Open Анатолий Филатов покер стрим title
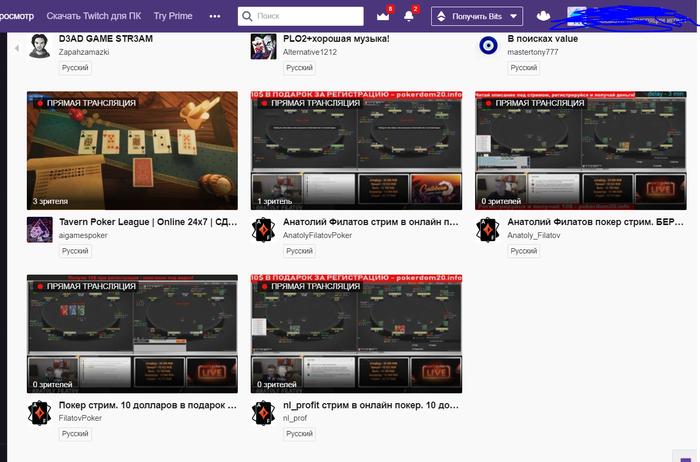The width and height of the screenshot is (700, 462). click(x=596, y=222)
